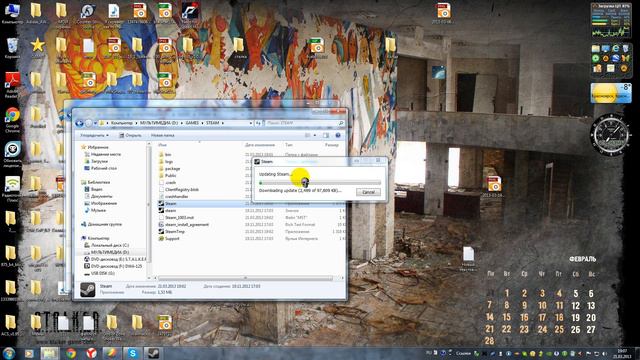Open Adobe Reader desktop shortcut
Viewport: 640px width, 360px height.
pyautogui.click(x=12, y=85)
